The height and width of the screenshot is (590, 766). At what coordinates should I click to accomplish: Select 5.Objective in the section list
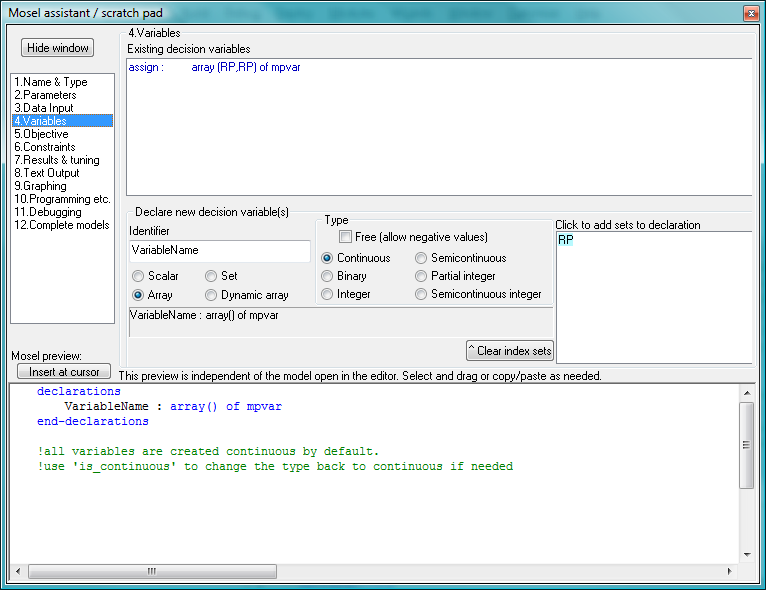coord(42,134)
